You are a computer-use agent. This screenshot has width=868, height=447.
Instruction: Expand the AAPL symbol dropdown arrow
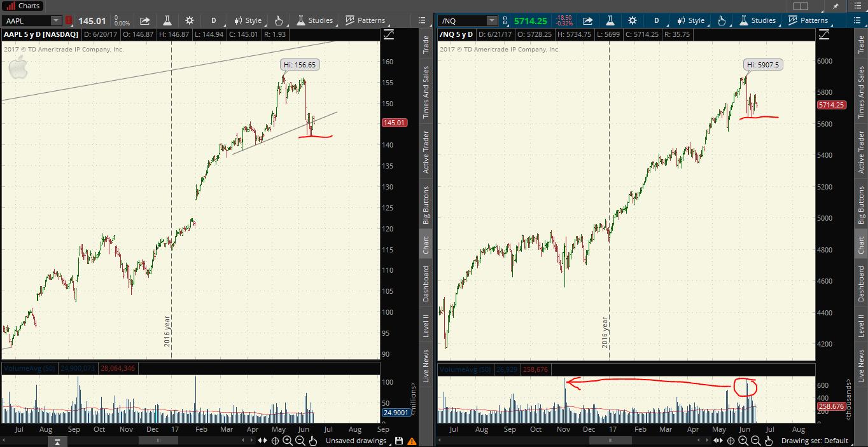coord(56,21)
